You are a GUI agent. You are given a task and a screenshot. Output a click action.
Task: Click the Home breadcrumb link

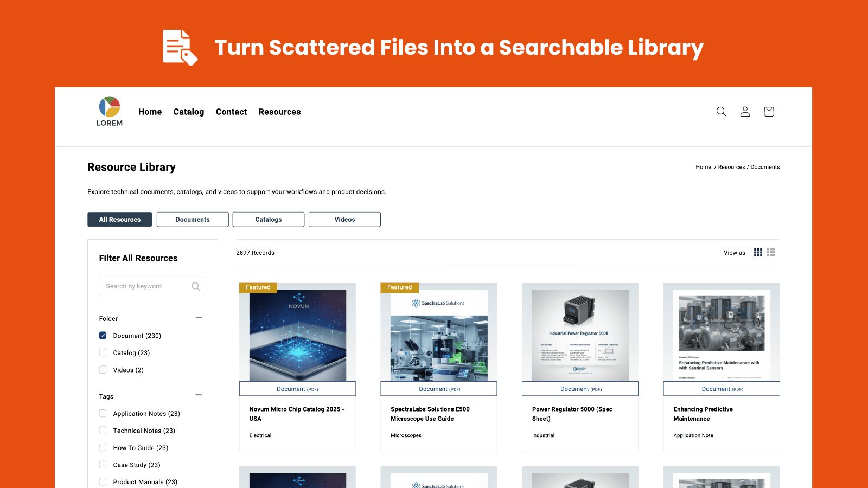tap(703, 167)
